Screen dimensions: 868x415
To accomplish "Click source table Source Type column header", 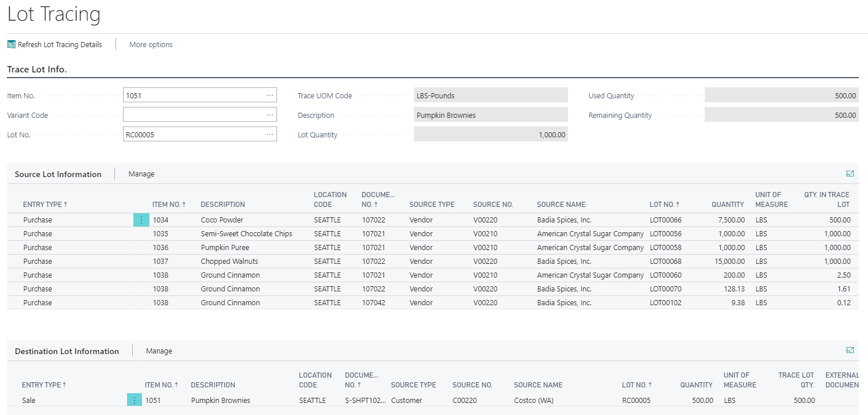I will (432, 204).
